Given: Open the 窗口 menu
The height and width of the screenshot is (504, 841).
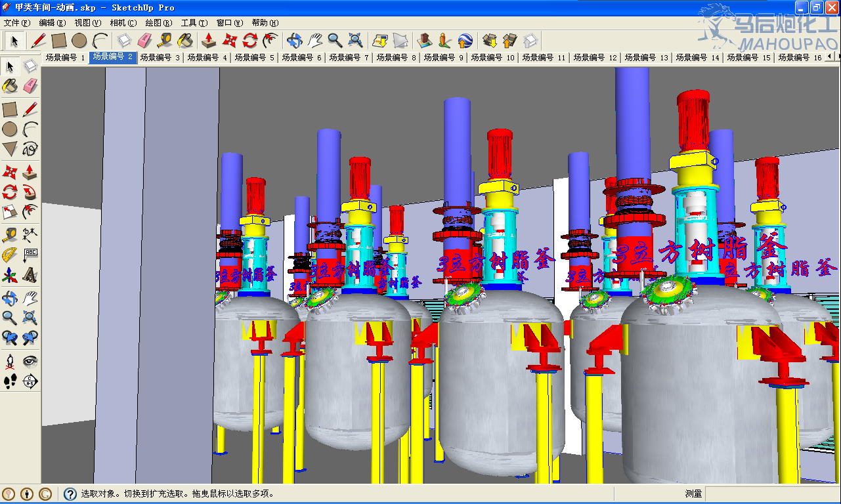Looking at the screenshot, I should (x=230, y=23).
